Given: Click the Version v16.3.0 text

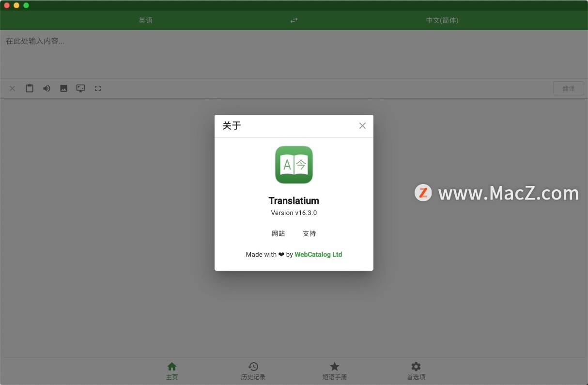Looking at the screenshot, I should point(294,213).
